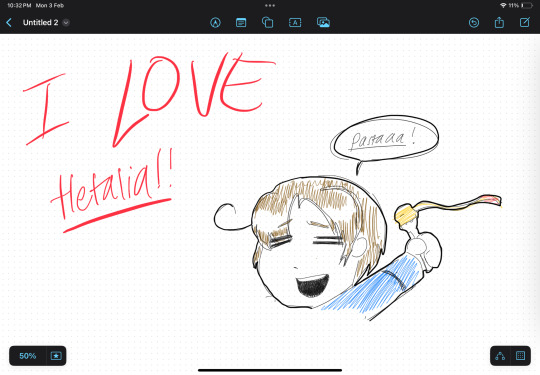
Task: Tap the battery indicator
Action: point(527,6)
